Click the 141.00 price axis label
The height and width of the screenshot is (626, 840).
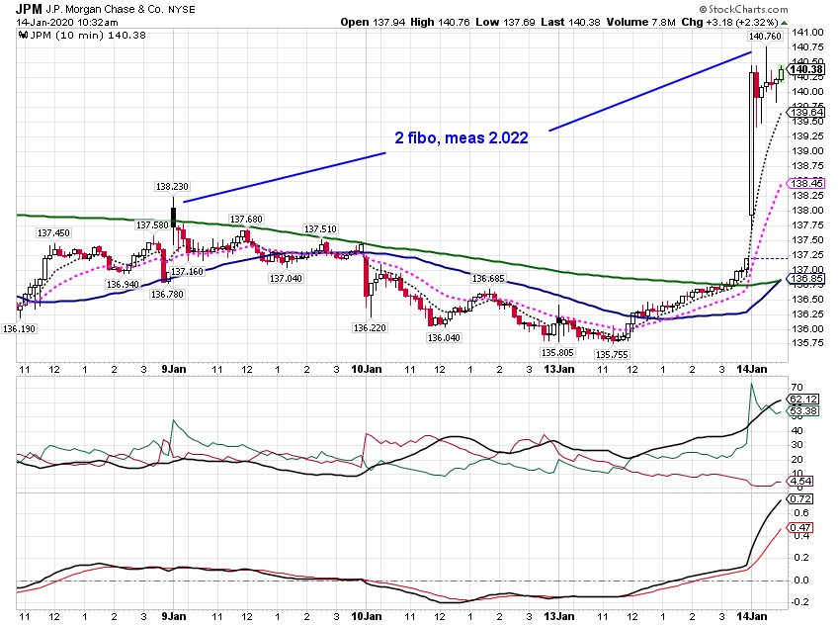[807, 33]
